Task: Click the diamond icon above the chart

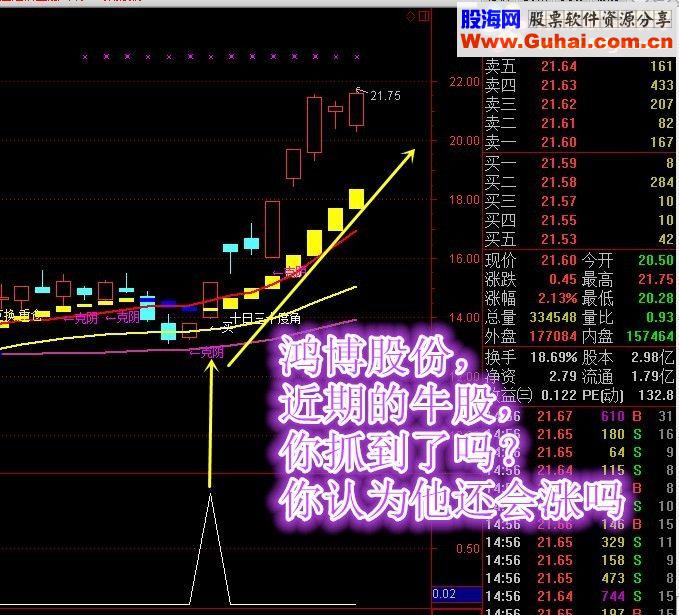Action: click(411, 17)
